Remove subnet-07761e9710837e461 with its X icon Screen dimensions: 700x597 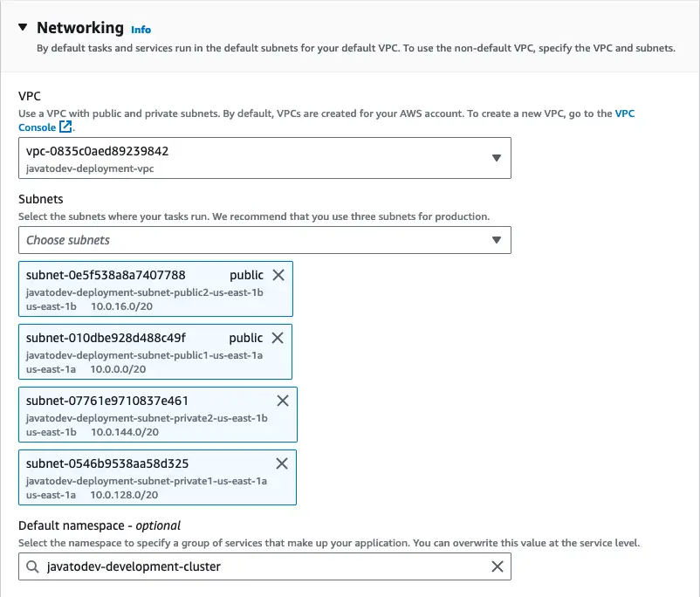click(282, 401)
